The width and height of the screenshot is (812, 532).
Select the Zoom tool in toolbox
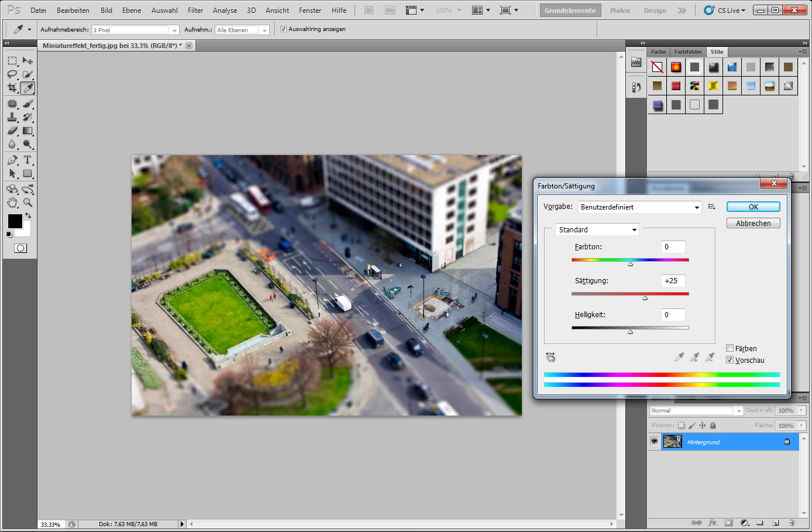point(27,202)
